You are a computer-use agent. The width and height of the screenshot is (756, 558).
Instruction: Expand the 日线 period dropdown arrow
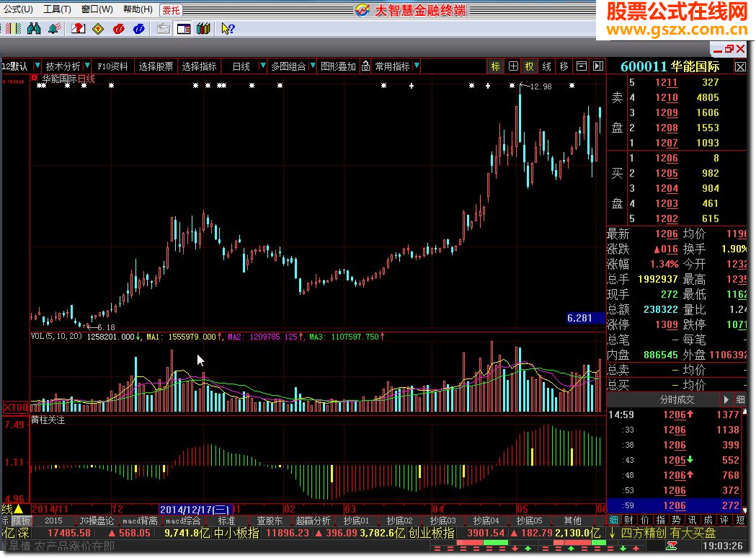263,65
